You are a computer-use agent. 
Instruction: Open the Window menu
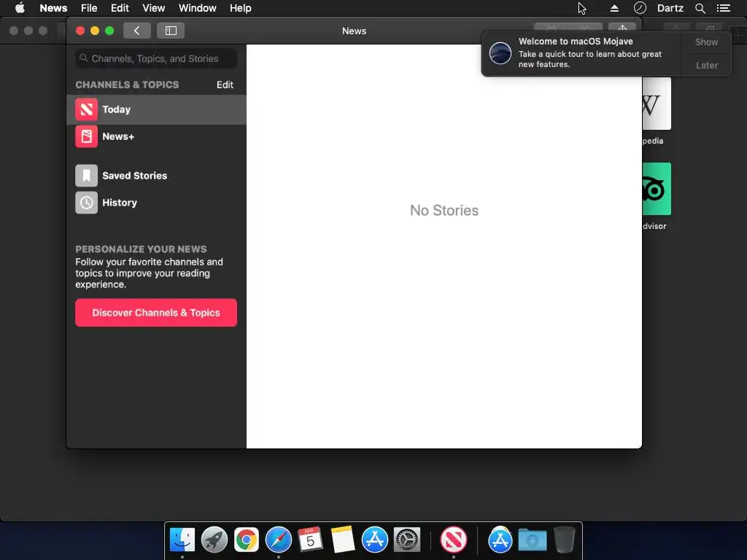[197, 8]
